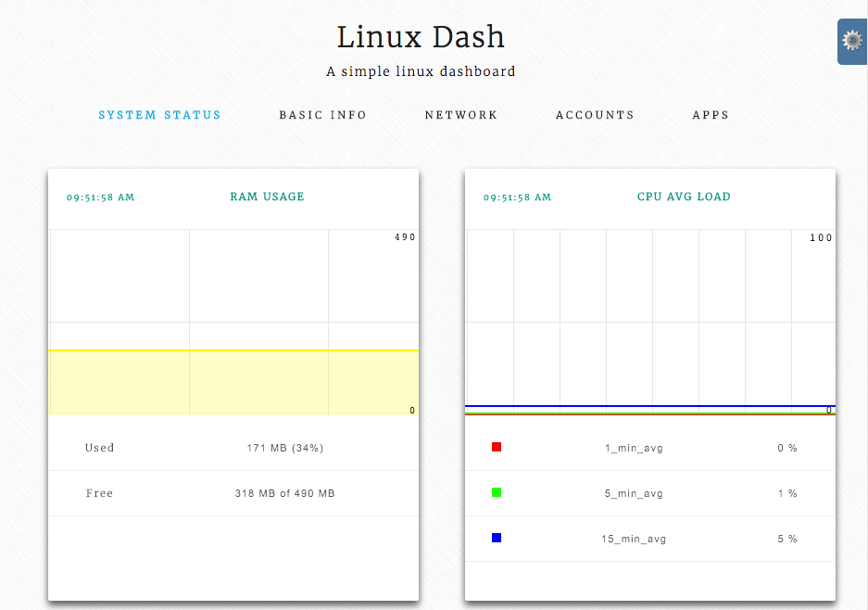This screenshot has height=610, width=868.
Task: Click the Linux Dash title
Action: click(421, 36)
